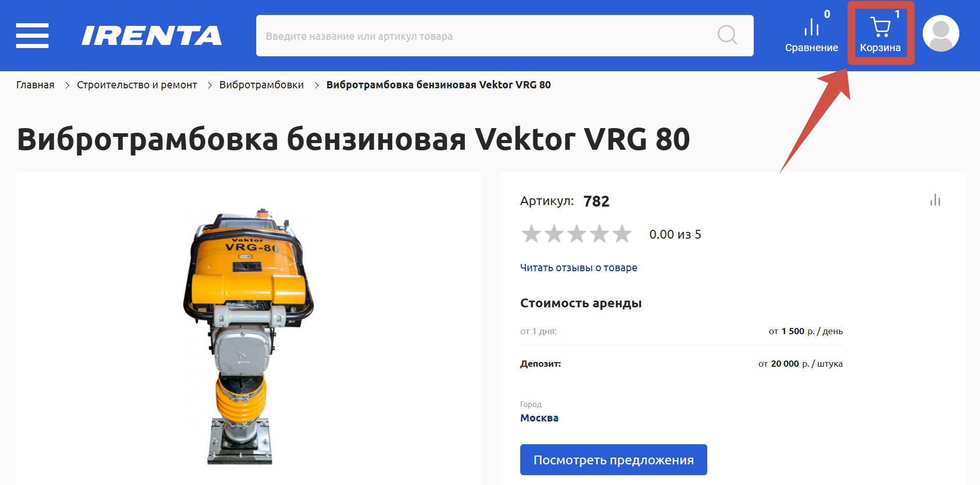Screen dimensions: 980x485
Task: Open Вибротрамбовки breadcrumb category
Action: click(261, 85)
